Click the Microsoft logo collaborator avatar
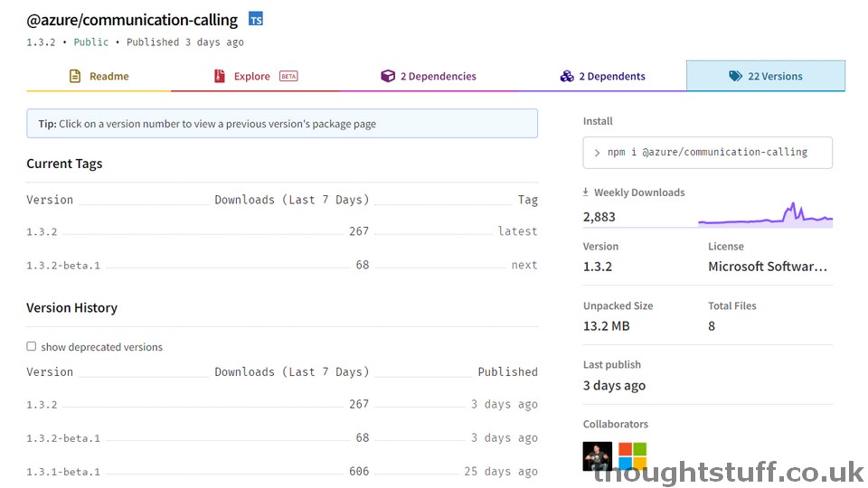The width and height of the screenshot is (868, 488). 632,455
